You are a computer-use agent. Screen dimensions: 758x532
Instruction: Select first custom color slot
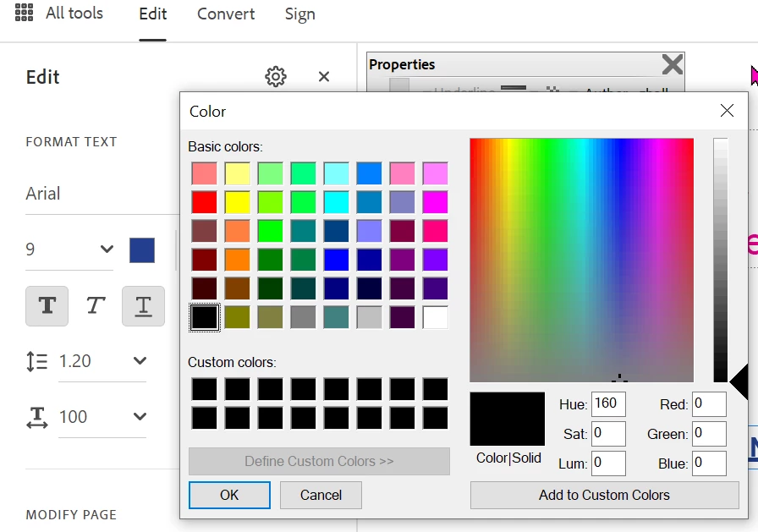point(205,389)
